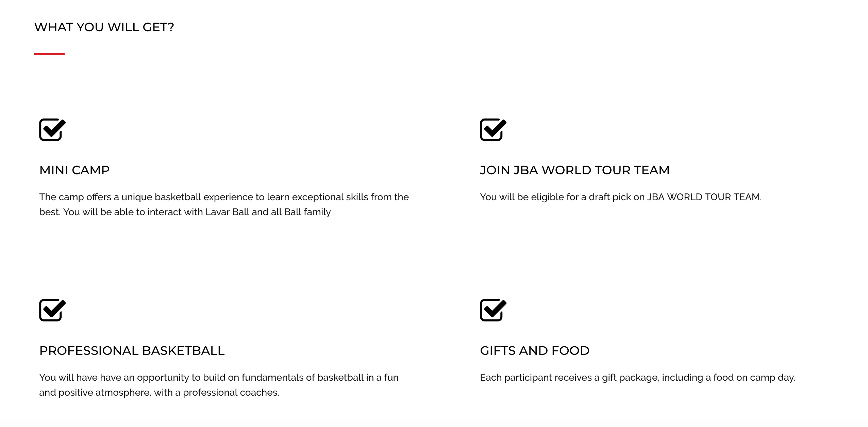Click the checkmark icon above PROFESSIONAL BASKETBALL
The width and height of the screenshot is (868, 427).
(x=52, y=310)
